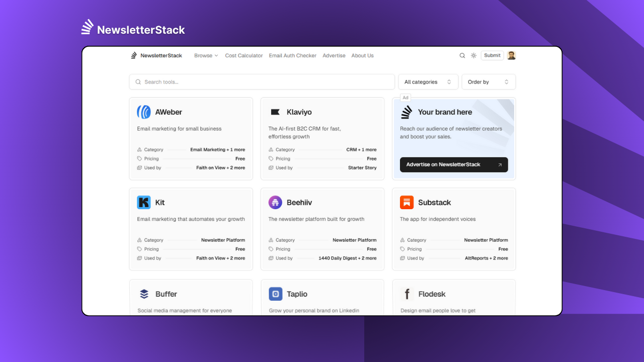Select the Kit logo icon
644x362 pixels.
click(144, 203)
